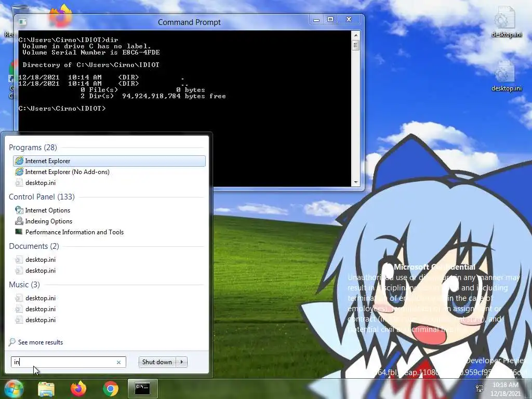The height and width of the screenshot is (399, 532).
Task: Click the network icon in system tray
Action: point(480,389)
